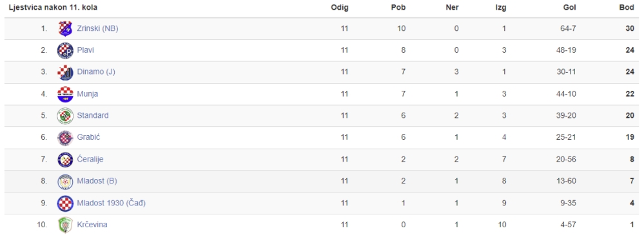644x235 pixels.
Task: Click the Munja club crest
Action: coord(65,94)
